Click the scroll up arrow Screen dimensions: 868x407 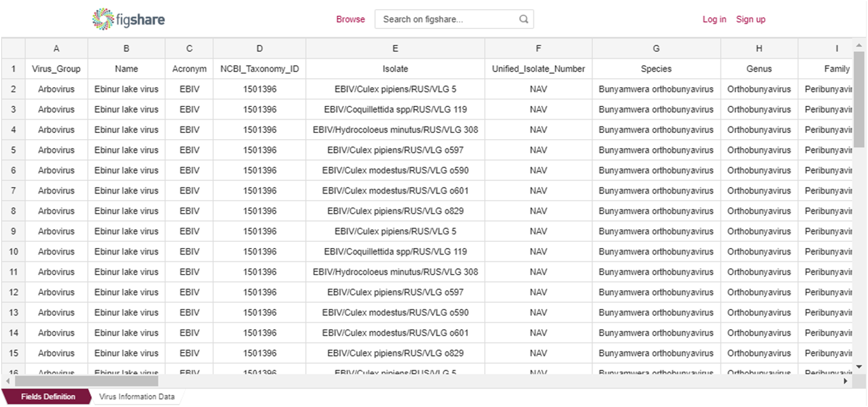tap(858, 46)
